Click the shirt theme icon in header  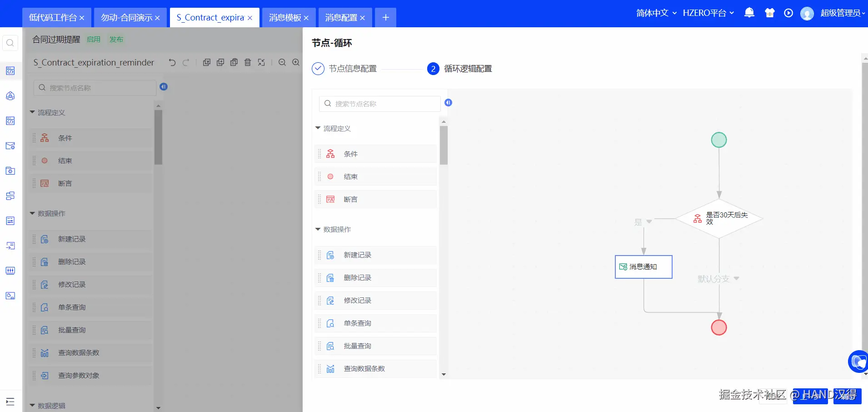pos(770,13)
